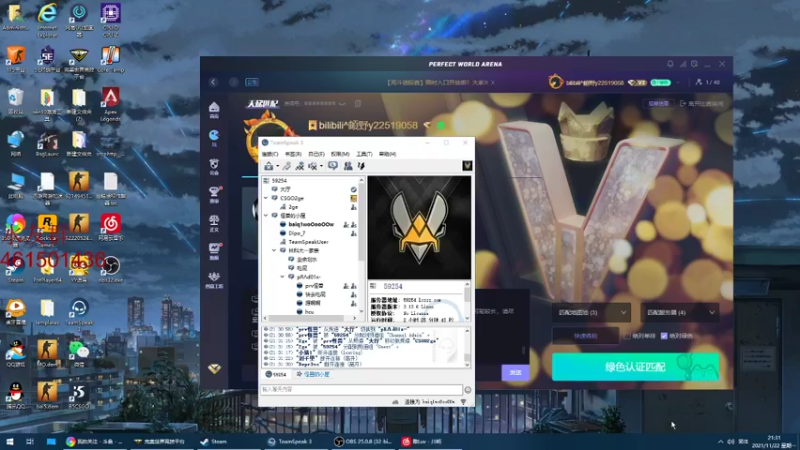This screenshot has height=450, width=800.
Task: Go back with Perfect World back arrow
Action: tap(213, 82)
